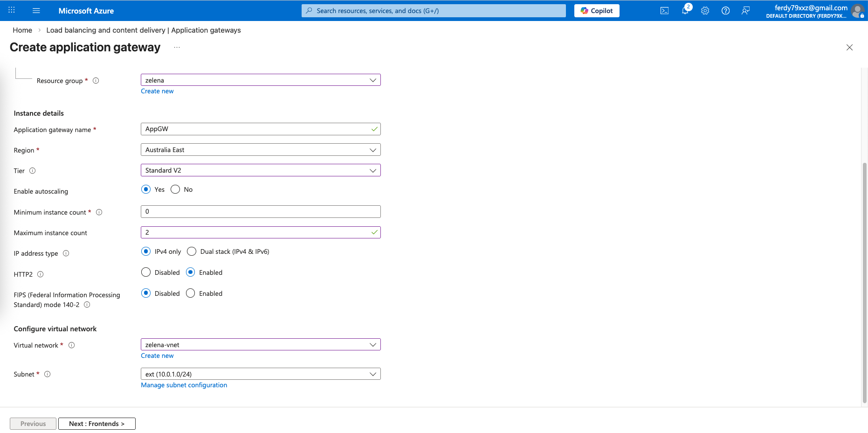This screenshot has height=433, width=868.
Task: Expand the Subnet dropdown
Action: click(261, 374)
